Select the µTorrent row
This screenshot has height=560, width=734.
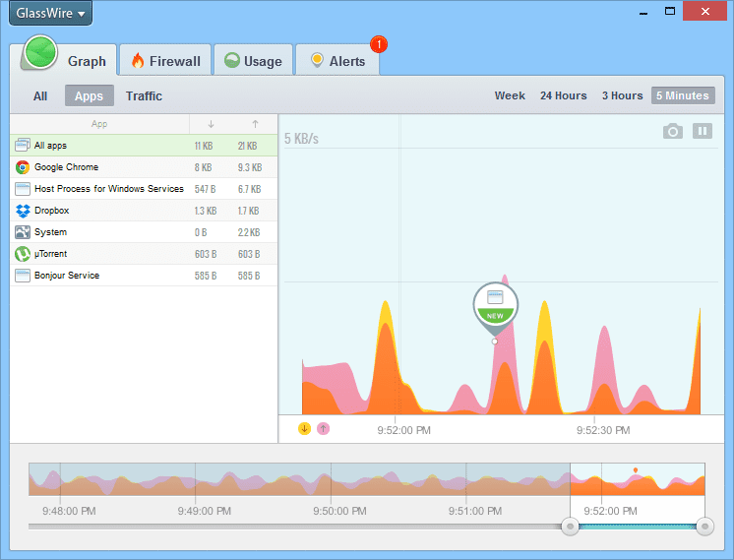(x=144, y=254)
